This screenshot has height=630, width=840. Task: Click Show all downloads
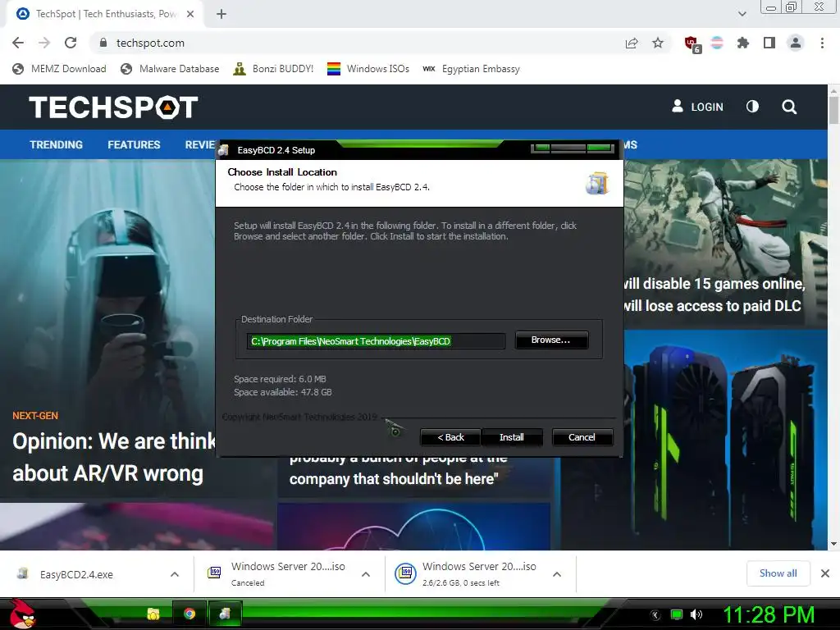778,573
